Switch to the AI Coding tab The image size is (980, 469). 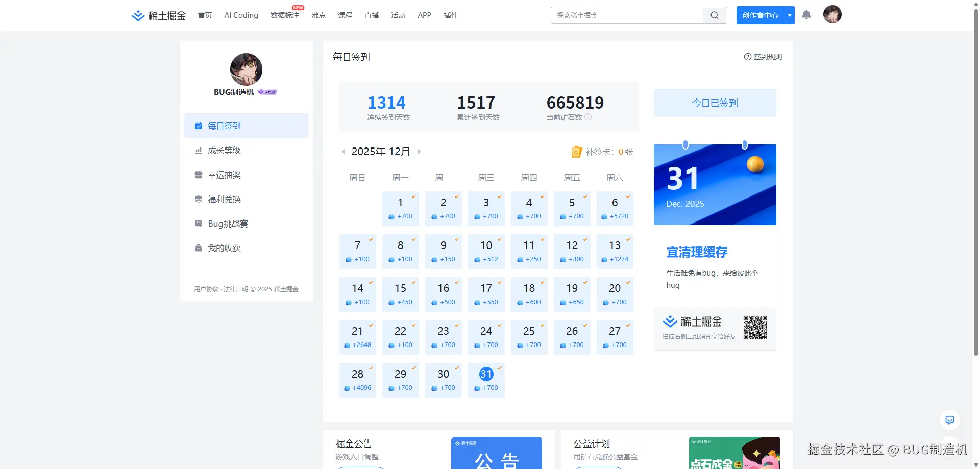point(240,15)
